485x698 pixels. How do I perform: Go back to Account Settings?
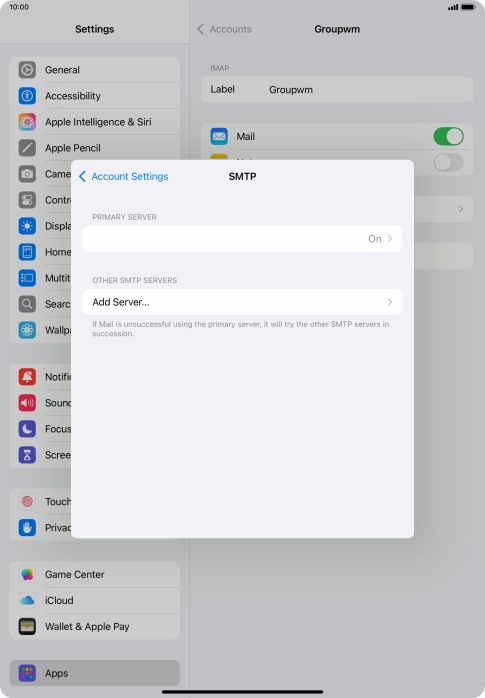(x=124, y=176)
